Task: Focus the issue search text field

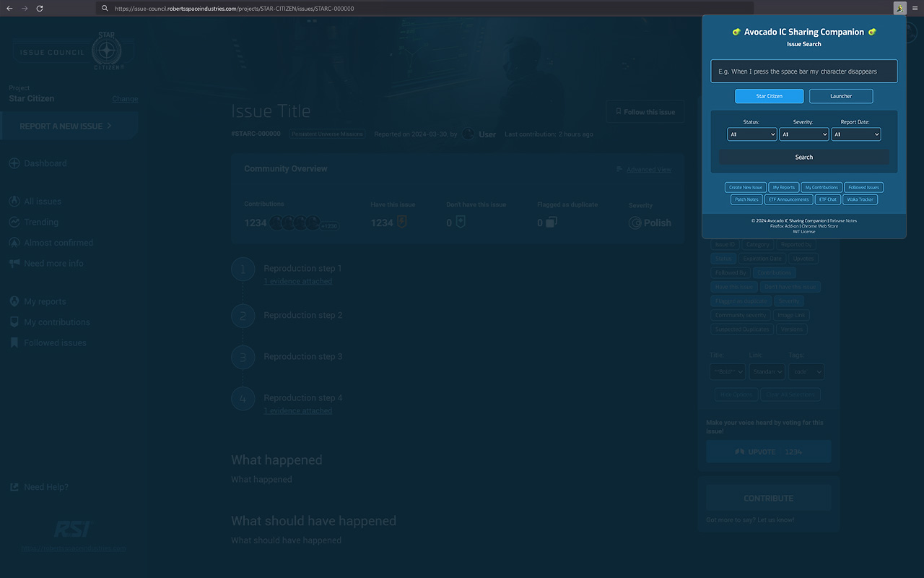Action: click(x=803, y=72)
